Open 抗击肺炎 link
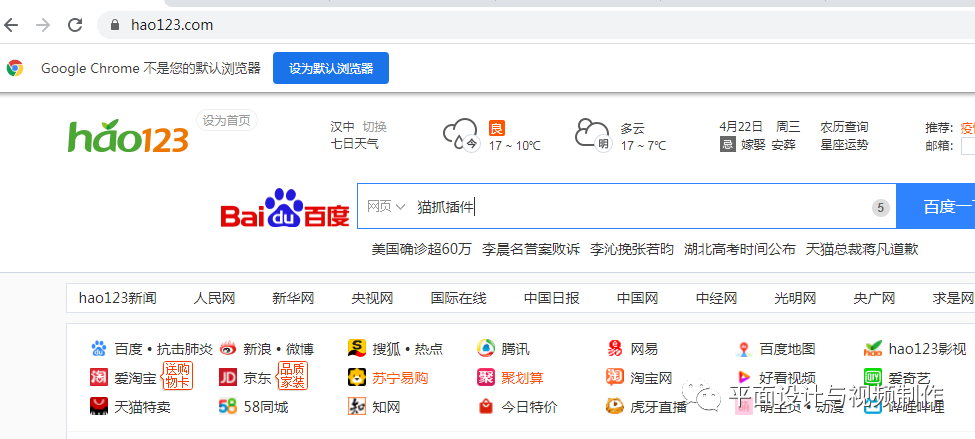The image size is (975, 439). 185,349
